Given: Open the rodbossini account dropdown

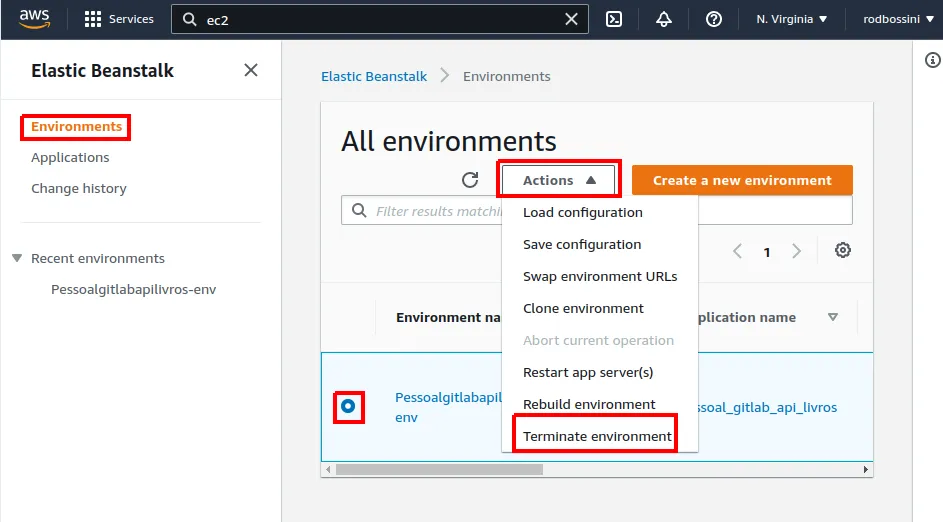Looking at the screenshot, I should tap(898, 19).
